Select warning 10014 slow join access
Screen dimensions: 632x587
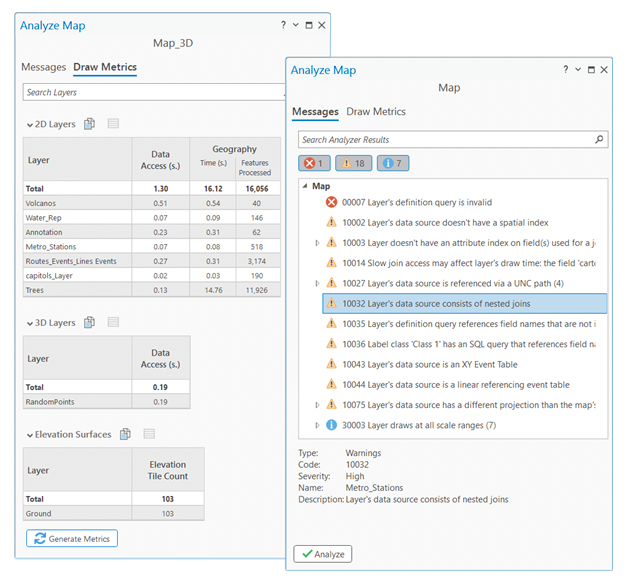click(x=464, y=263)
